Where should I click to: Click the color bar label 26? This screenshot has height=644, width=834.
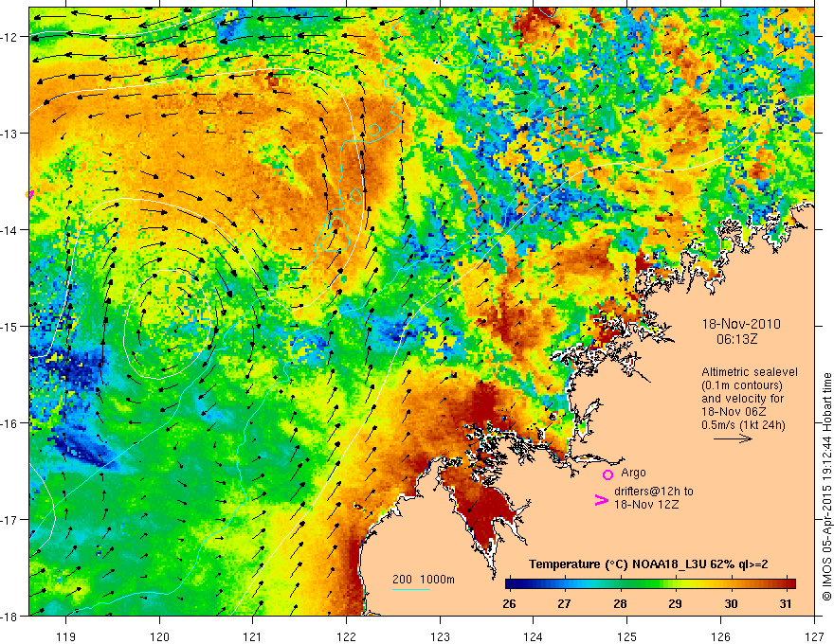[509, 603]
